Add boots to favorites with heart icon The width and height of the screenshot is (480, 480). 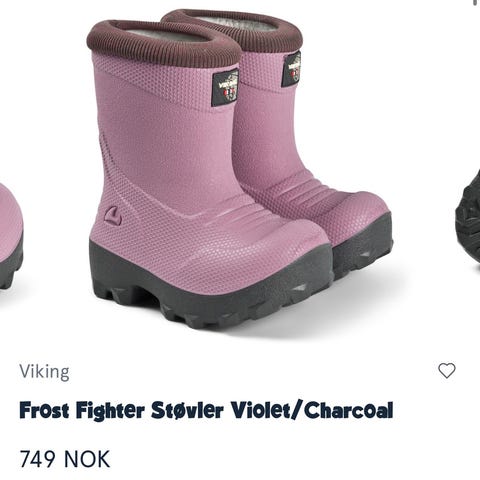[x=446, y=370]
